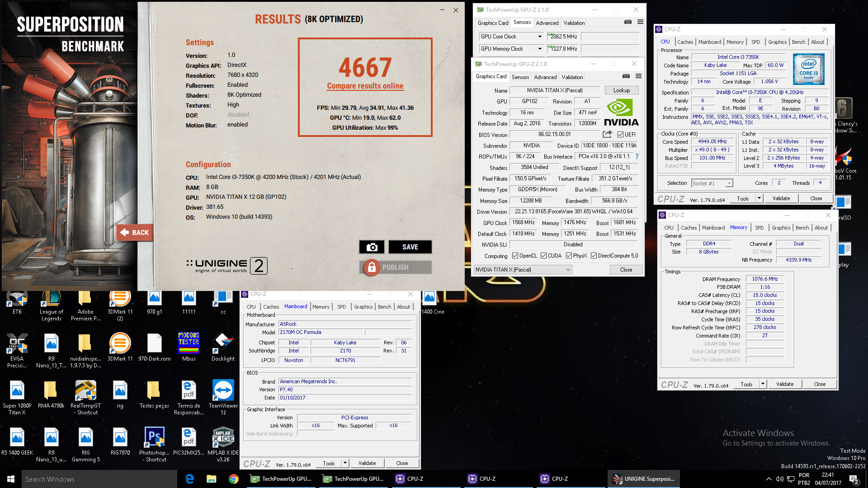Screen dimensions: 868x488
Task: Click the BIOS export share icon in GPU-Z
Action: 607,134
